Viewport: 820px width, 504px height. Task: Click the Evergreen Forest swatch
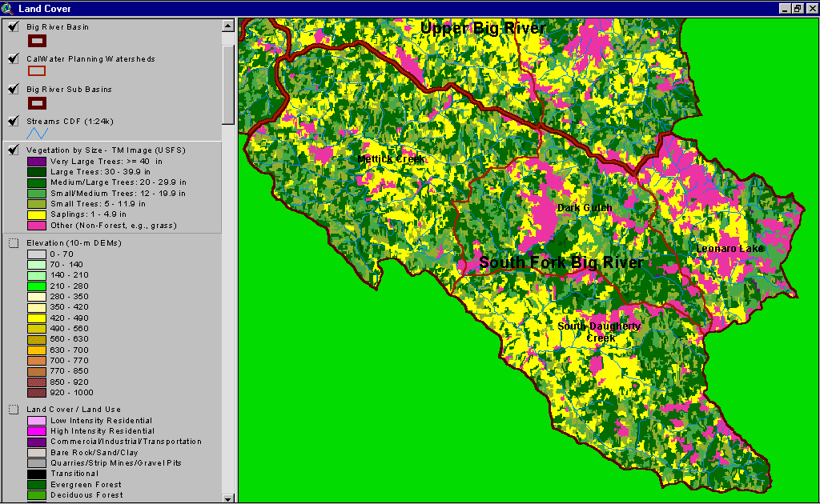(37, 485)
